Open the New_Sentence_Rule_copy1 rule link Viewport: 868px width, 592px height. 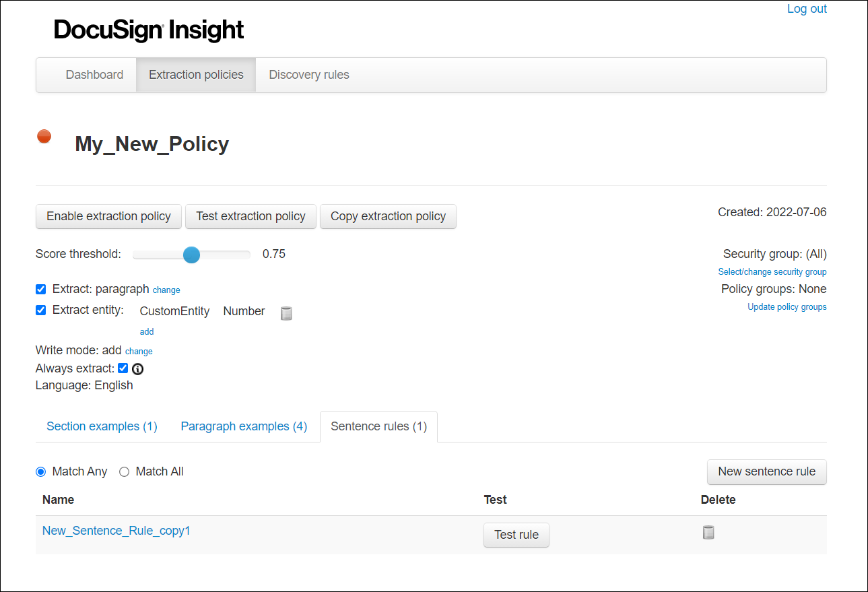116,531
